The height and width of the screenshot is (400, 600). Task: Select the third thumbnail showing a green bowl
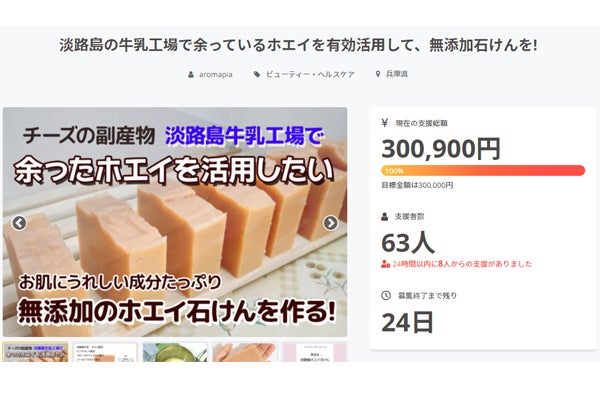175,352
